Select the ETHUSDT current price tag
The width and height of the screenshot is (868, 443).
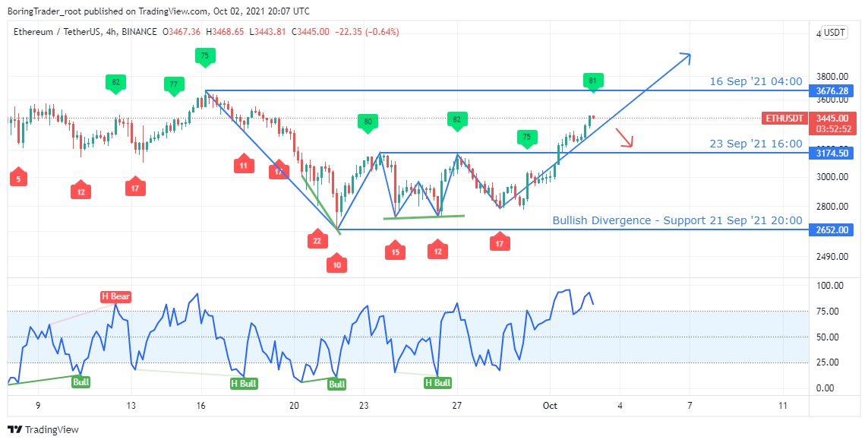pyautogui.click(x=784, y=118)
